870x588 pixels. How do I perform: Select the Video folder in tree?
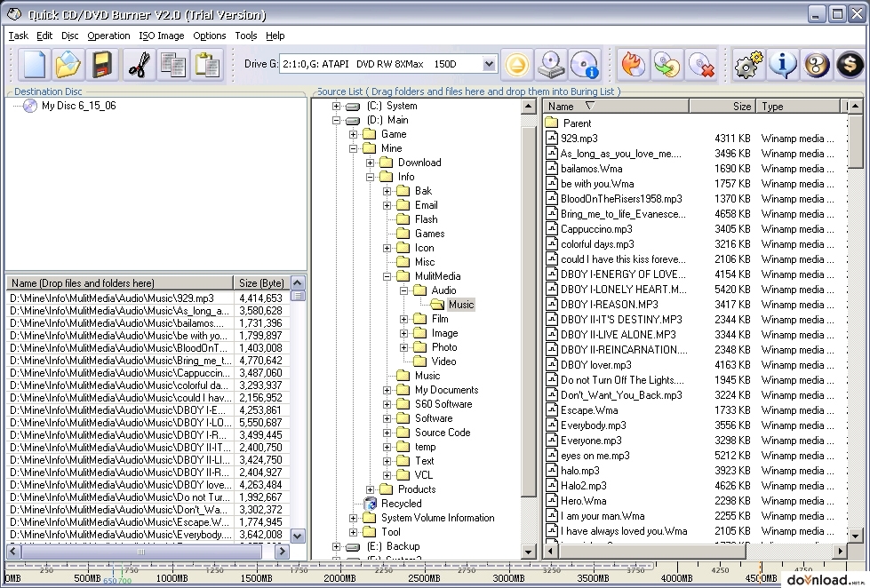point(443,362)
